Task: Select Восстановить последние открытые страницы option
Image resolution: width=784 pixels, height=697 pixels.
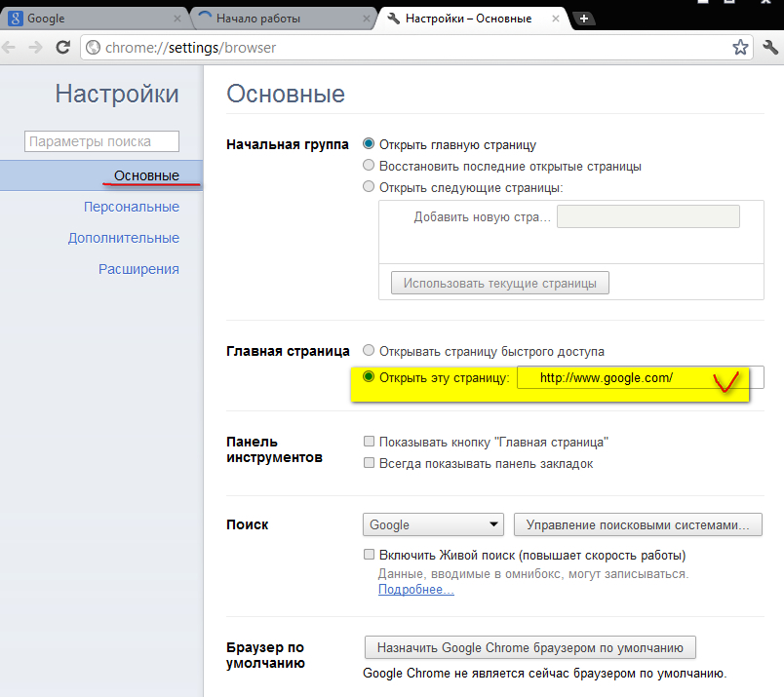Action: click(x=369, y=165)
